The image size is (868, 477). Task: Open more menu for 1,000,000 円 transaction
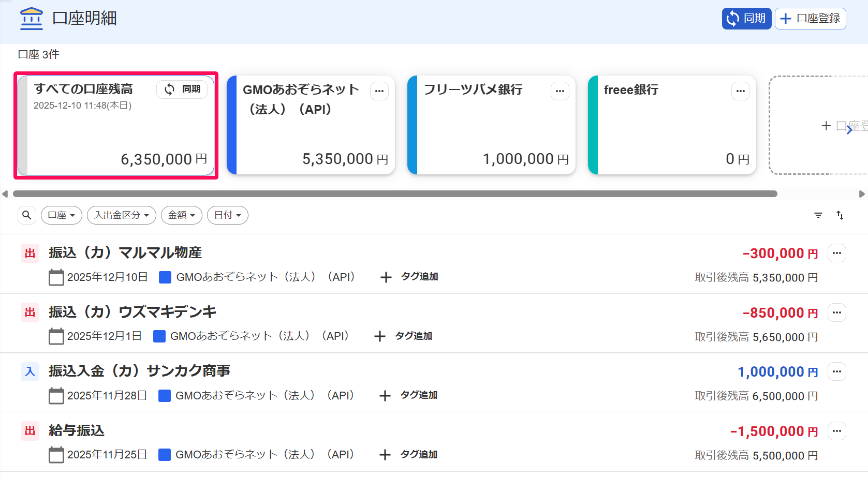pos(837,371)
